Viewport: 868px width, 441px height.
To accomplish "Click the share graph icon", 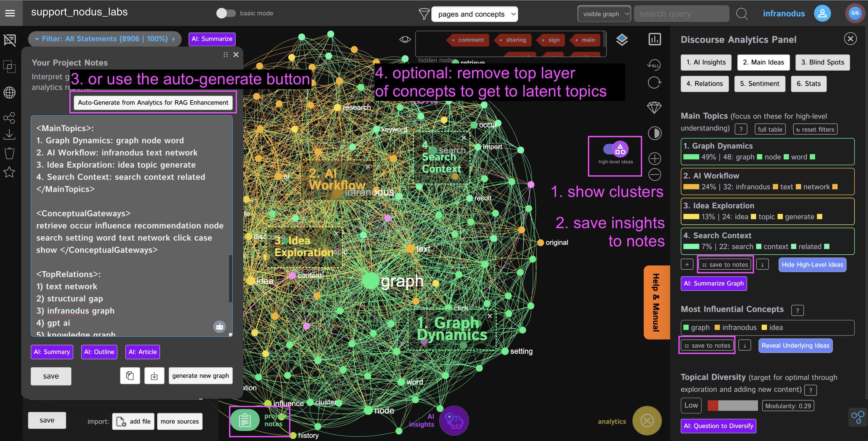I will coord(9,118).
